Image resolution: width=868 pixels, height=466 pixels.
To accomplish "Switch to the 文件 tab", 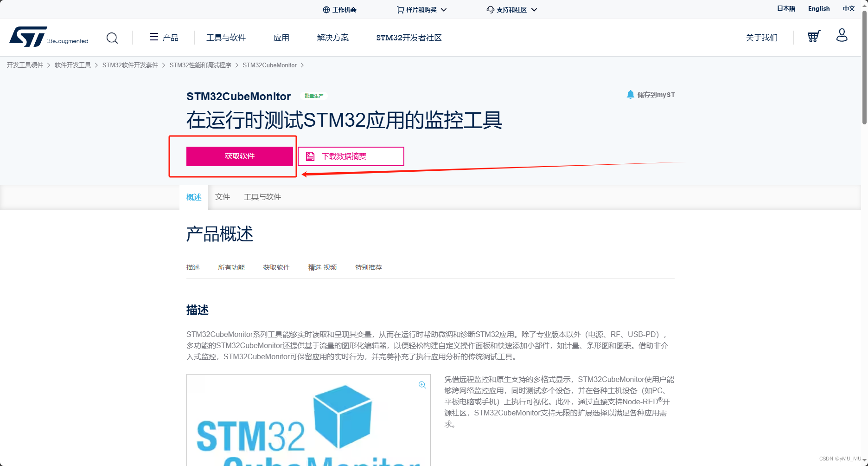I will [223, 197].
